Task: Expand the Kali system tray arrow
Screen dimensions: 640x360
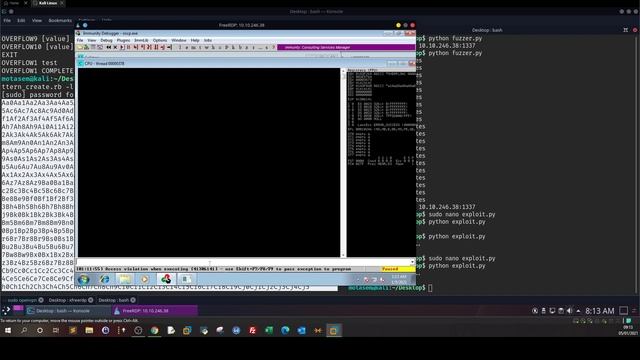Action: click(578, 311)
